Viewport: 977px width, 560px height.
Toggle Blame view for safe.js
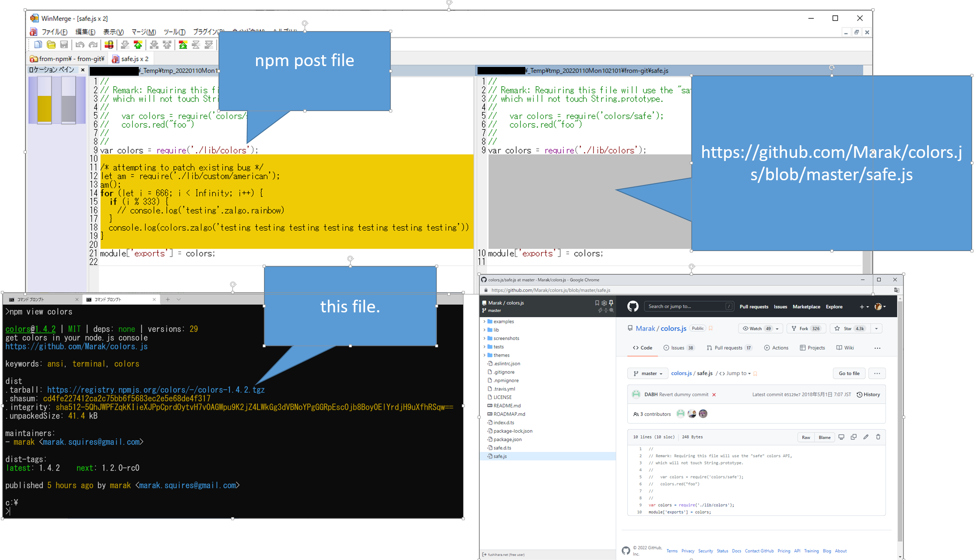tap(825, 437)
